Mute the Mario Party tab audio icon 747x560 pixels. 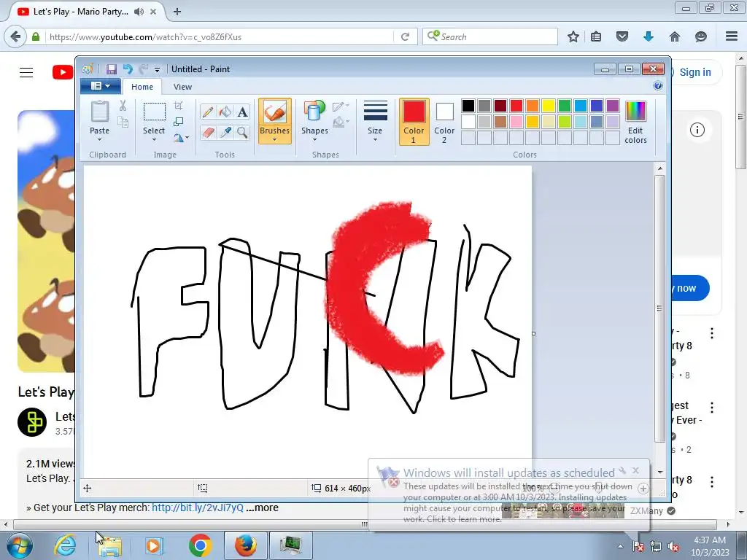(139, 12)
